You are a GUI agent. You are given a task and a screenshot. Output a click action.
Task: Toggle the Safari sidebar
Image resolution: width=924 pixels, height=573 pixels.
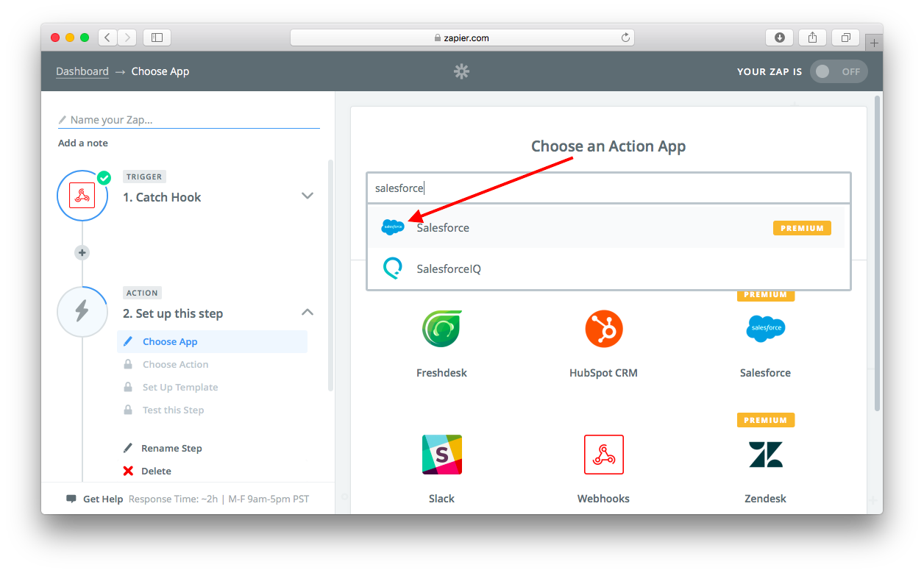[x=157, y=37]
